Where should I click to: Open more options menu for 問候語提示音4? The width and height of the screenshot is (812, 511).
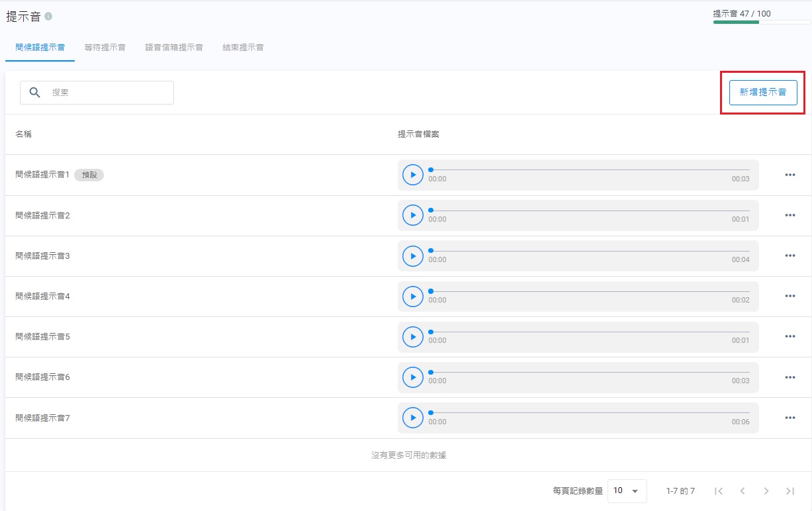tap(789, 296)
